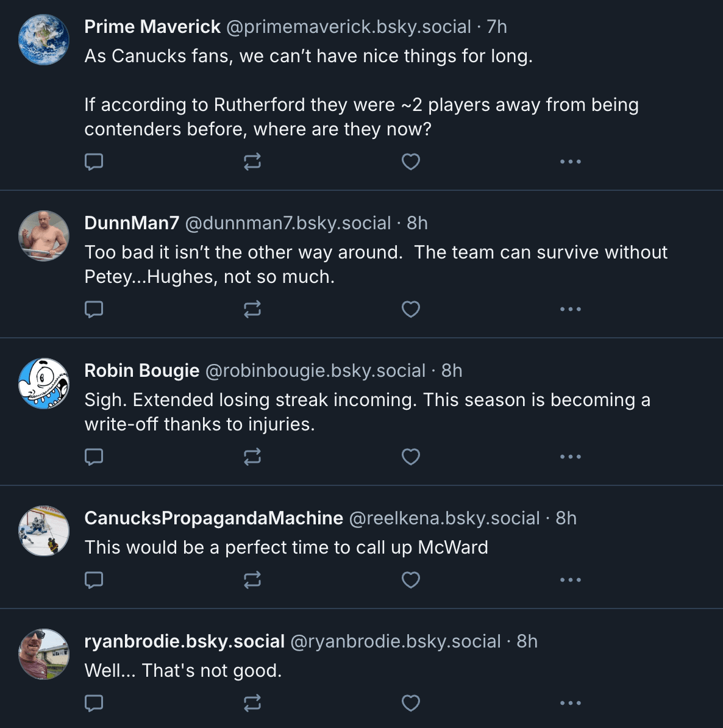
Task: Like CanucksPropagandaMachine's post
Action: (410, 580)
